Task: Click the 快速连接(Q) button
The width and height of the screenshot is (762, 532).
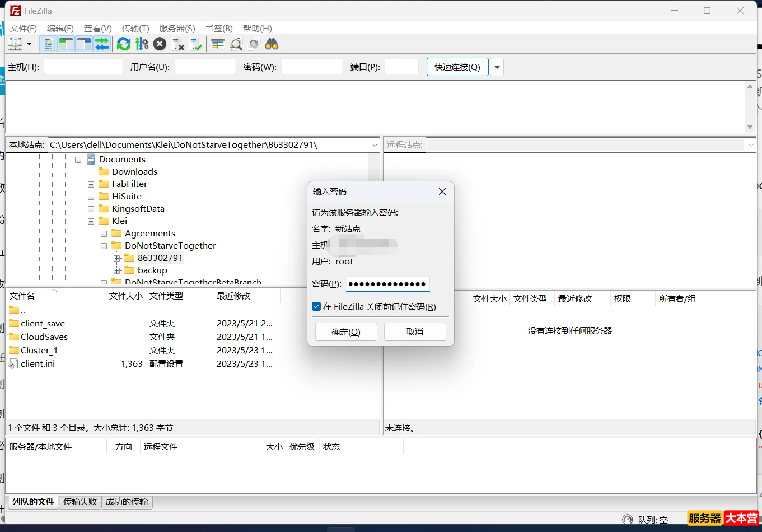Action: 457,67
